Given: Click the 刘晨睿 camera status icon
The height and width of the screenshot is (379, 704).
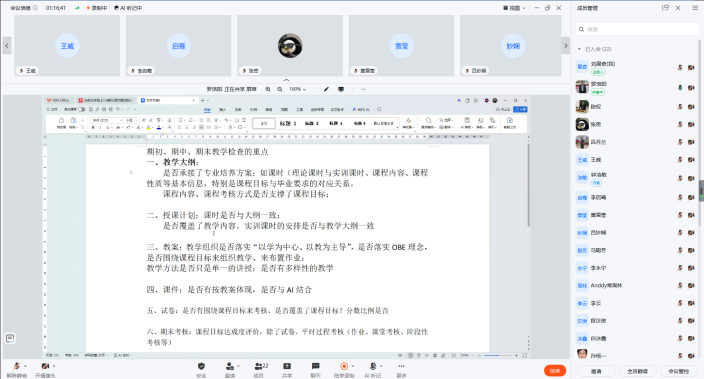Looking at the screenshot, I should click(691, 67).
